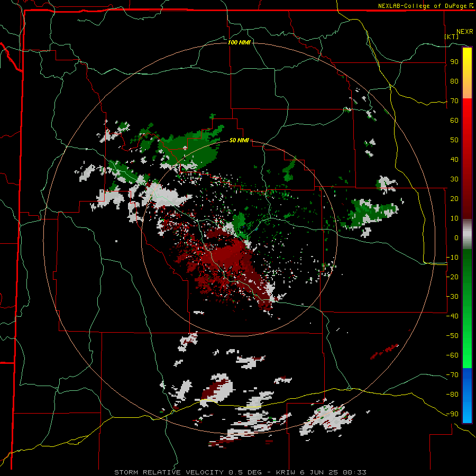Click the -60 value on the velocity scale

coord(452,355)
